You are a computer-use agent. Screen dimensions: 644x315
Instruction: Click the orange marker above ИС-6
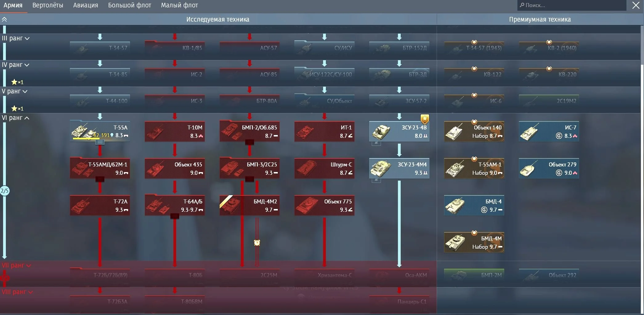(474, 95)
